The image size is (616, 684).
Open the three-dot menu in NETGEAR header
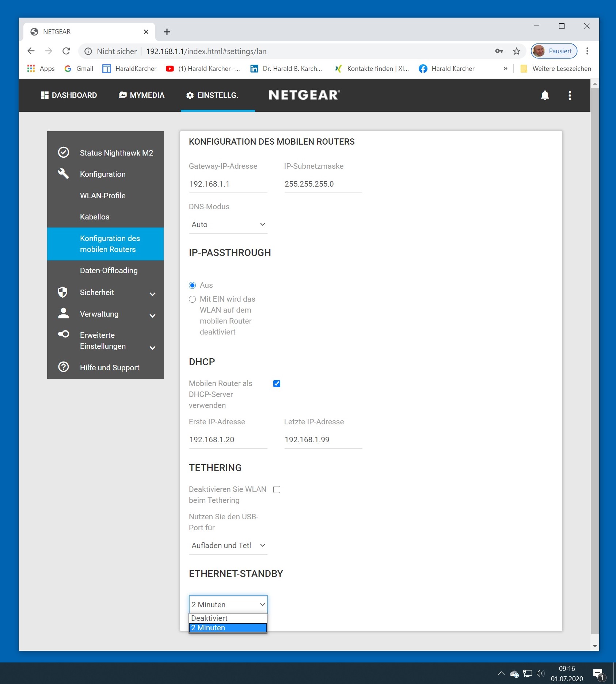[x=570, y=95]
